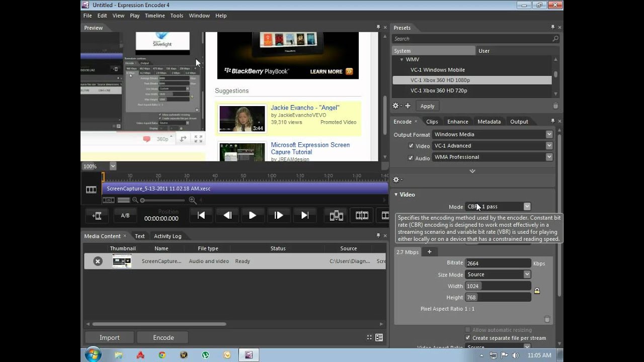Screen dimensions: 644x362
Task: Switch Media Content to the thumbnail grid view
Action: point(369,337)
